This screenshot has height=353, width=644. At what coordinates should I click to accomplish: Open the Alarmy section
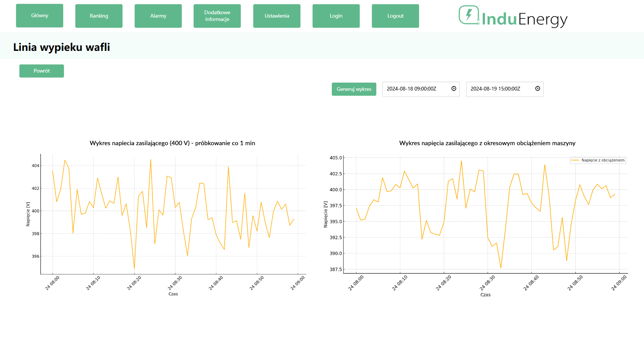[x=158, y=16]
